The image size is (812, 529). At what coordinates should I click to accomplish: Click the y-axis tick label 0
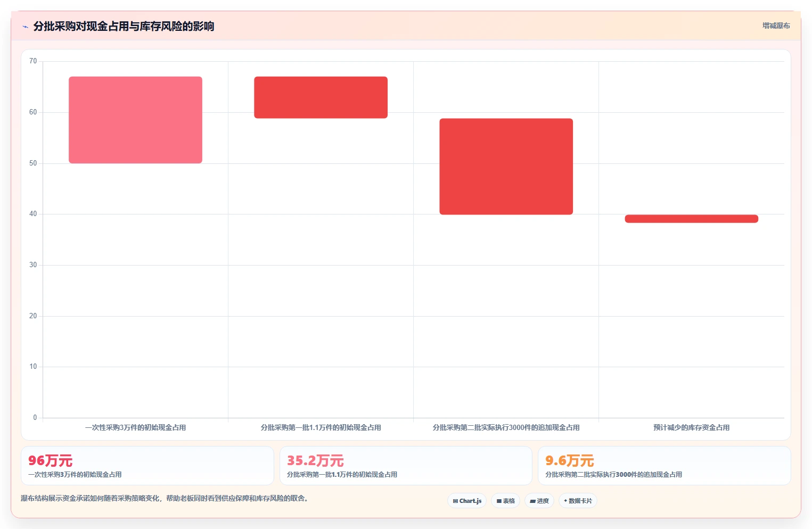pos(35,418)
